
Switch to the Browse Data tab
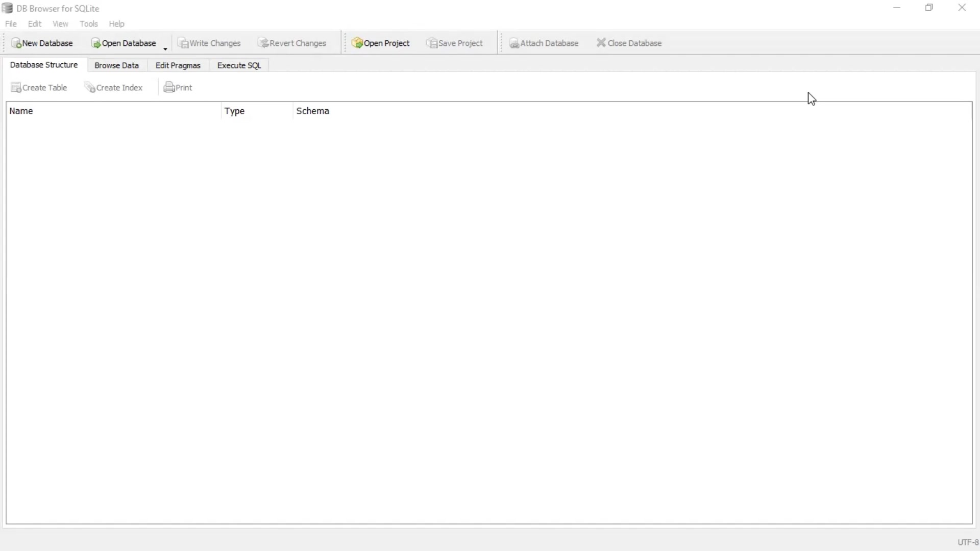(116, 65)
